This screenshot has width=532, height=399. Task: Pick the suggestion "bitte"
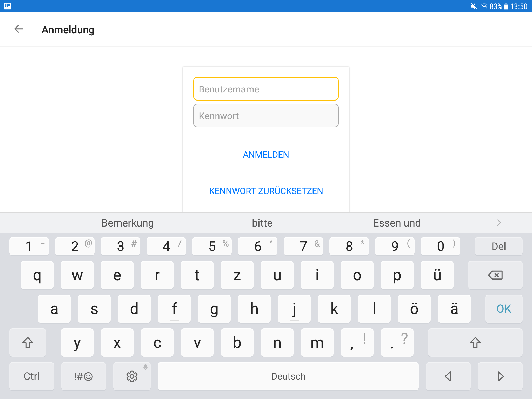pyautogui.click(x=262, y=223)
